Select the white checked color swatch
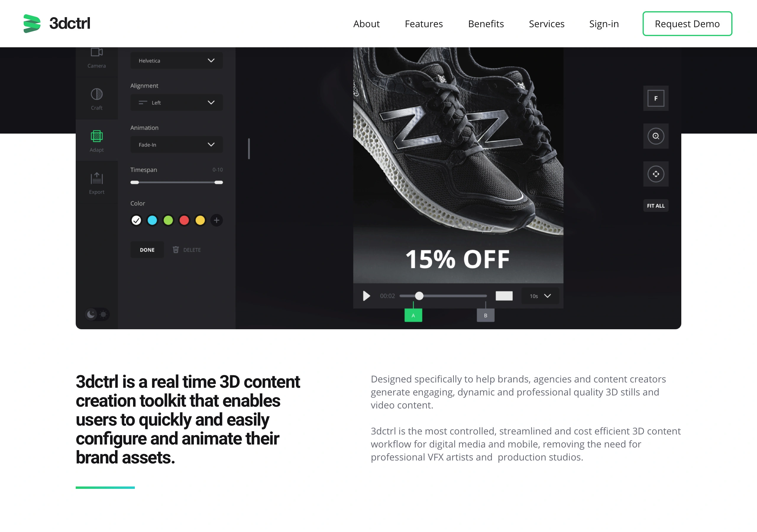Viewport: 757px width, 532px height. (x=136, y=220)
